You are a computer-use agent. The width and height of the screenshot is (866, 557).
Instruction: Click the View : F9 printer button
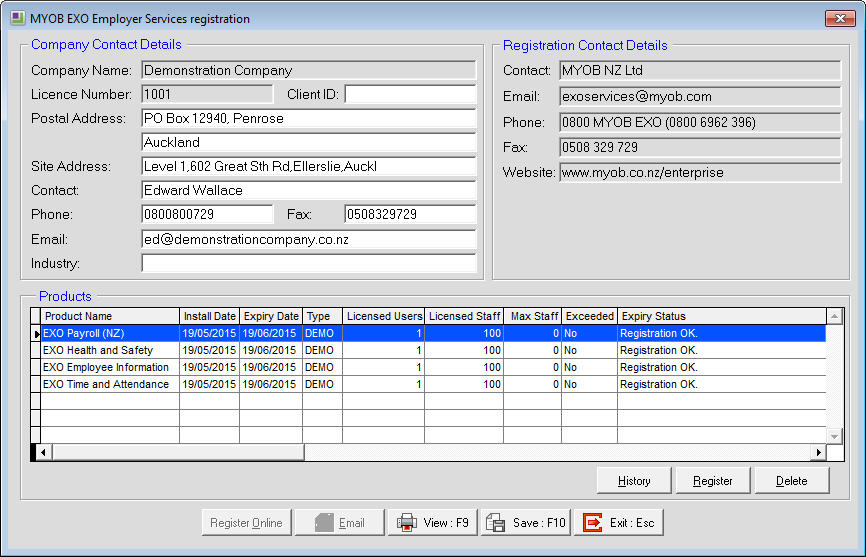pyautogui.click(x=432, y=523)
